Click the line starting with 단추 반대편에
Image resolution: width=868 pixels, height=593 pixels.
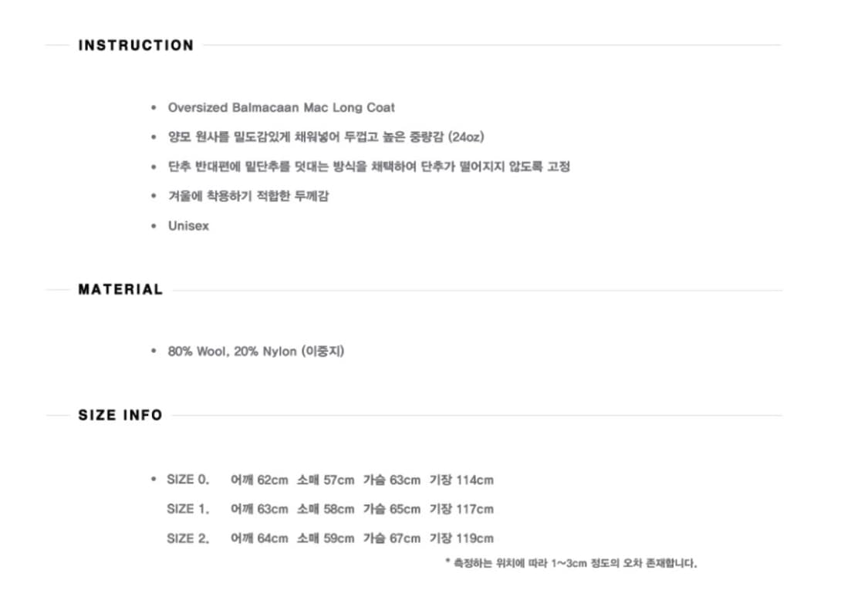point(369,166)
